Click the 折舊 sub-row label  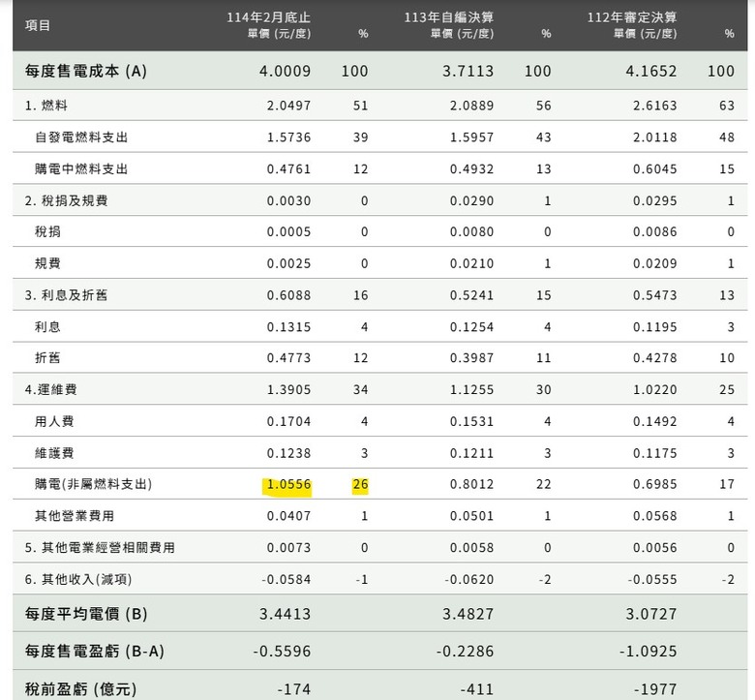(47, 357)
